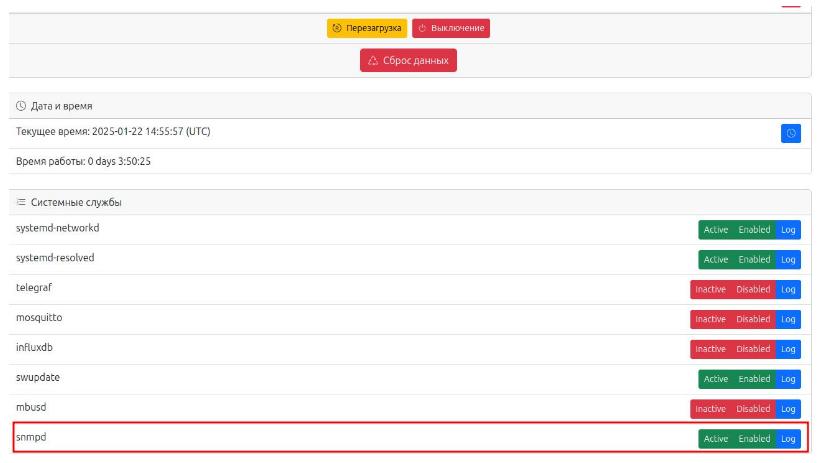Open Log for systemd-resolved service
823x463 pixels.
point(789,260)
